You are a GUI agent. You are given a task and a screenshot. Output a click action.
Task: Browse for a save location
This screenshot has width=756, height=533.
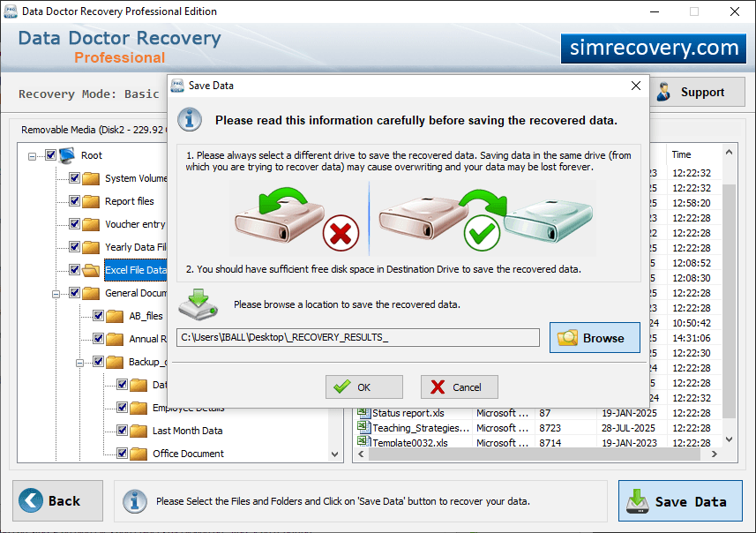click(x=595, y=338)
